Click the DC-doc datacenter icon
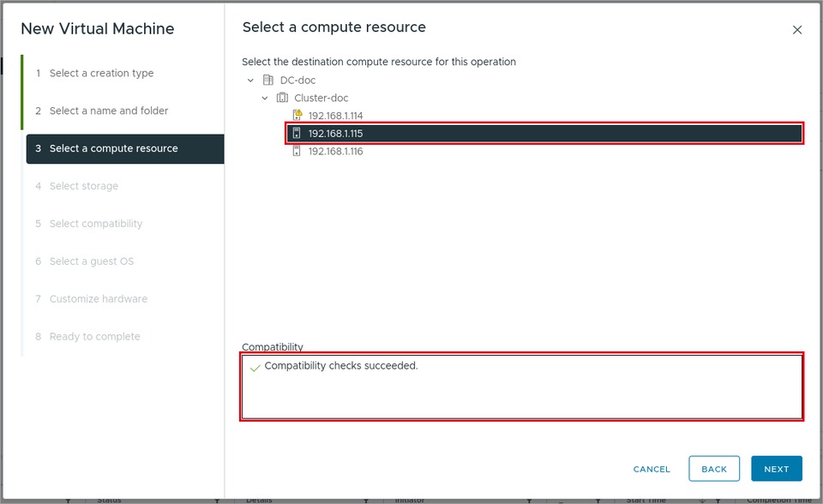Screen dimensions: 823x504 click(x=268, y=80)
